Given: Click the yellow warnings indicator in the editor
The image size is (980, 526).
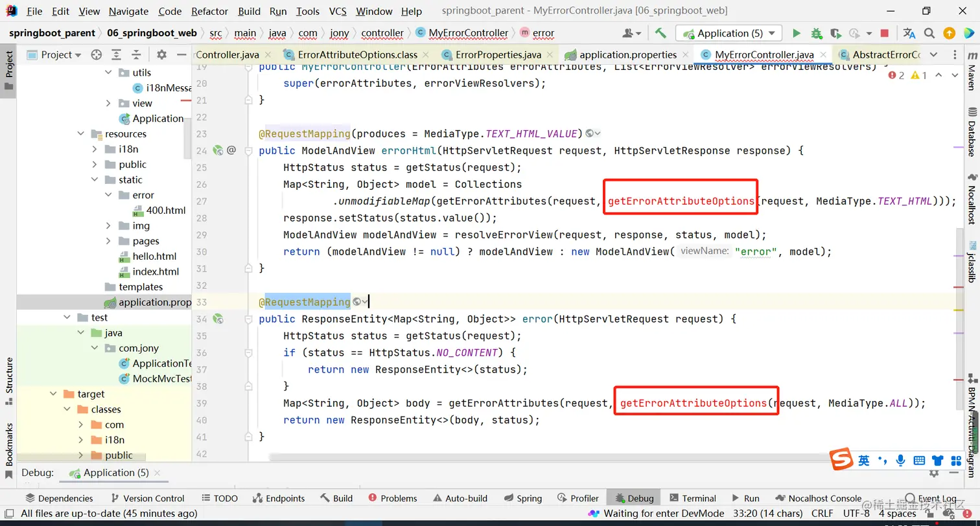Looking at the screenshot, I should point(919,75).
